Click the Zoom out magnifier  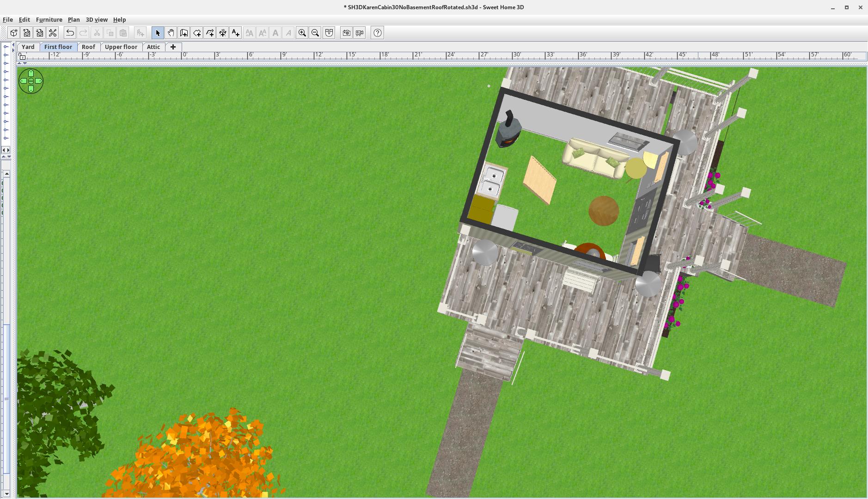point(315,33)
